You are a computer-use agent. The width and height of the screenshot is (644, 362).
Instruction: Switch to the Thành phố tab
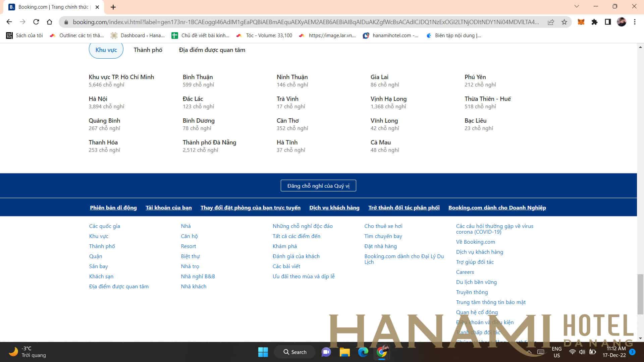pos(148,50)
